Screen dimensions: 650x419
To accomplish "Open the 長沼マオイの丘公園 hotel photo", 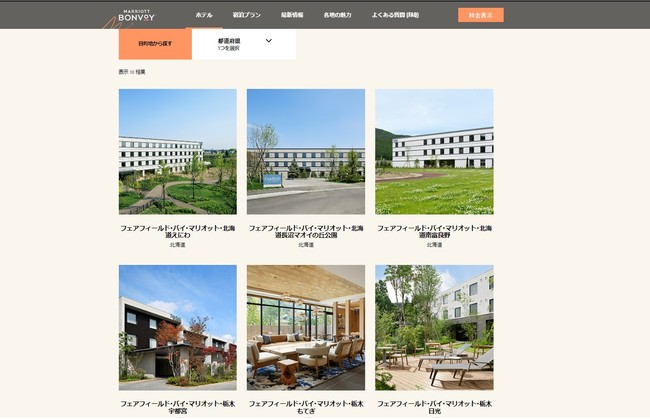I will pyautogui.click(x=306, y=152).
